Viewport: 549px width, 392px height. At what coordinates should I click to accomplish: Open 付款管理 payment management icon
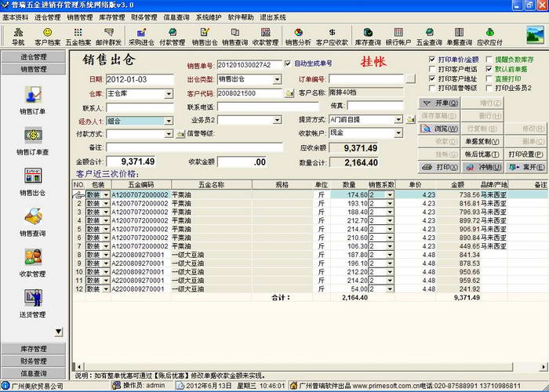click(x=173, y=36)
